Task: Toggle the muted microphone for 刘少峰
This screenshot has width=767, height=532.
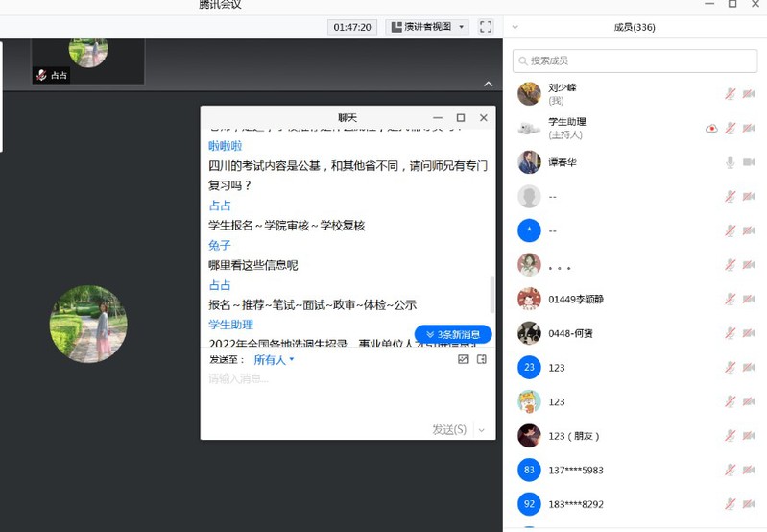Action: (730, 93)
